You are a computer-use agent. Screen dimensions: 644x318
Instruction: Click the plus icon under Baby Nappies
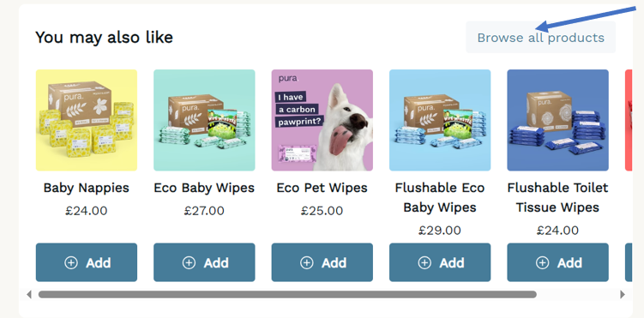(x=71, y=262)
